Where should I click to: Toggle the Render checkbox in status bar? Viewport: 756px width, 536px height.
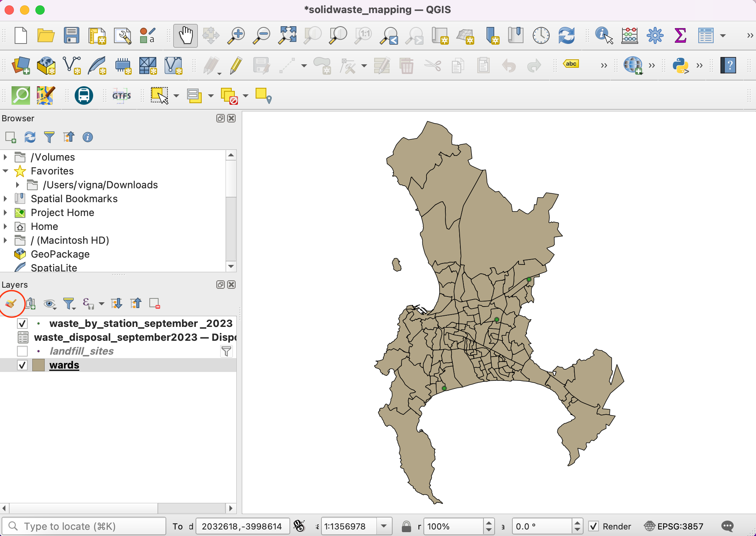click(x=594, y=526)
